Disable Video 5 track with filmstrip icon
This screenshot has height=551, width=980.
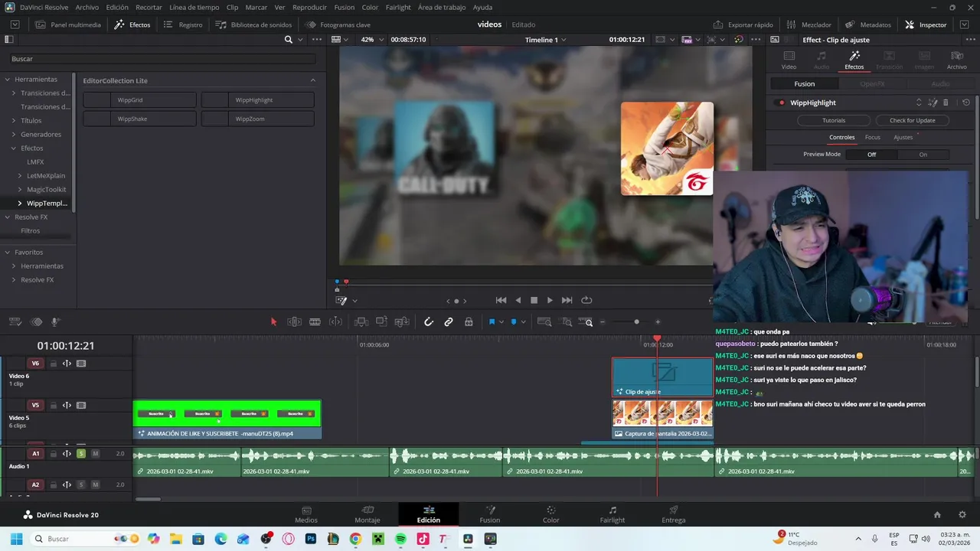(81, 406)
